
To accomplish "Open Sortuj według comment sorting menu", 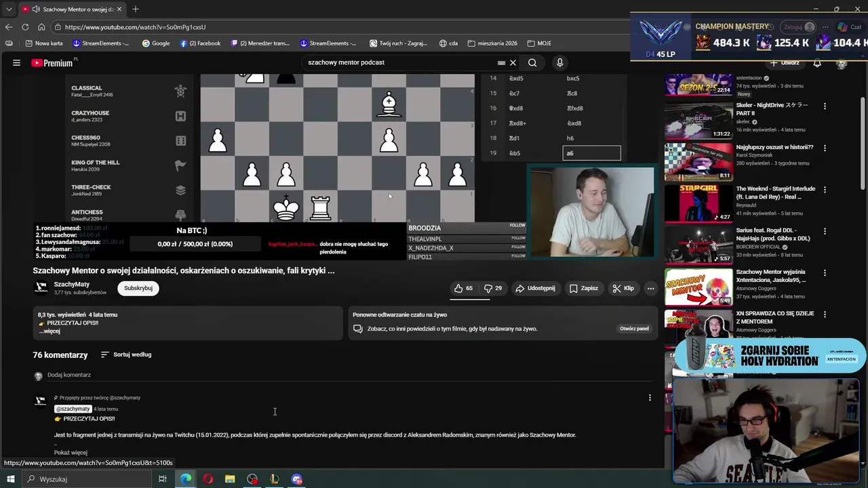I will click(x=126, y=354).
